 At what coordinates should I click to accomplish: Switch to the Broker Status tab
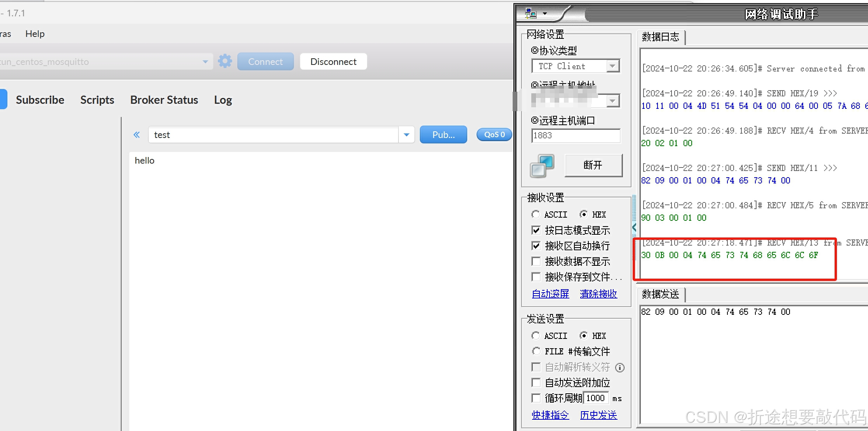click(x=164, y=100)
